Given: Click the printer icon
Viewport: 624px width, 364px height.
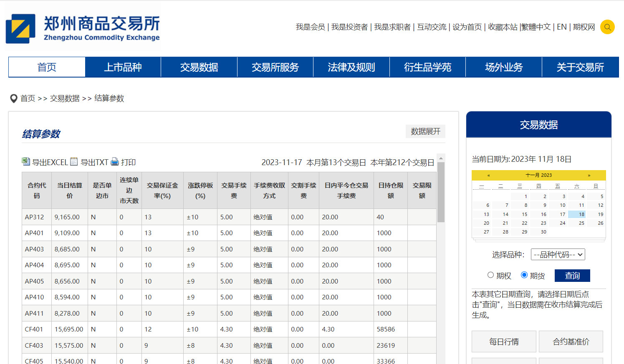Looking at the screenshot, I should click(x=115, y=162).
